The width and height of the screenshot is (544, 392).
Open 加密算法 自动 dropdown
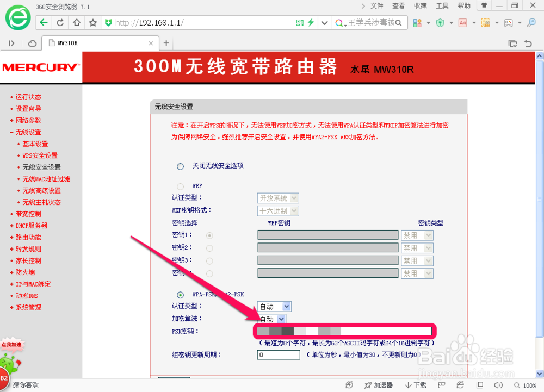(x=271, y=319)
